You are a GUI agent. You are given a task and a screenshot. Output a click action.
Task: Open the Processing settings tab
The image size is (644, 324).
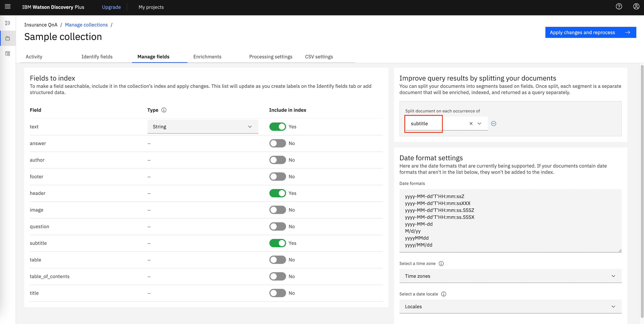[x=270, y=57]
